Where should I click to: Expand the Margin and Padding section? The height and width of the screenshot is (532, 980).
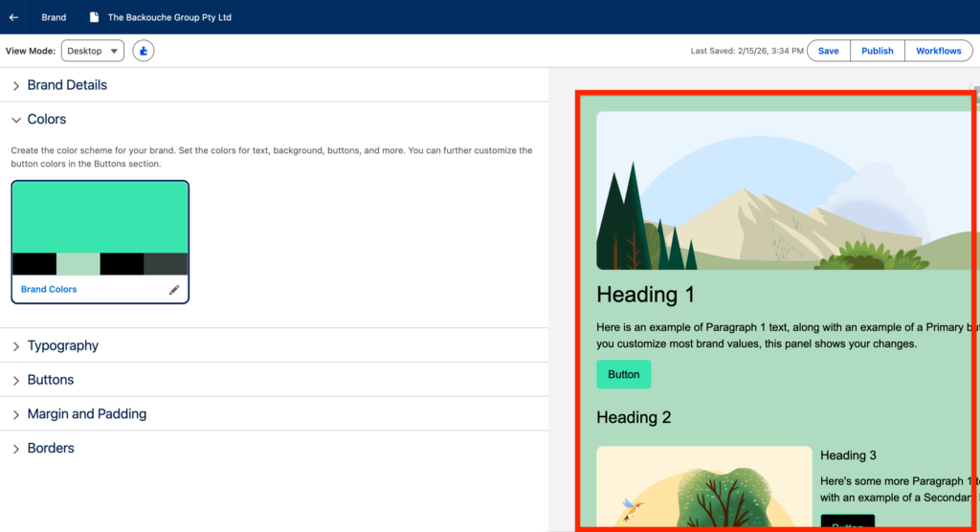(86, 414)
